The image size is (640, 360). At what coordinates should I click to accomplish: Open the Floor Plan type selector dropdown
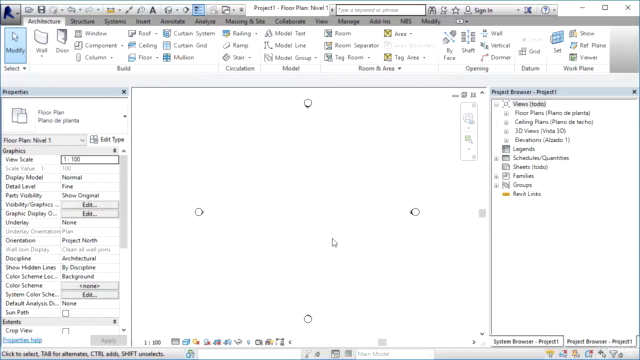pos(124,116)
